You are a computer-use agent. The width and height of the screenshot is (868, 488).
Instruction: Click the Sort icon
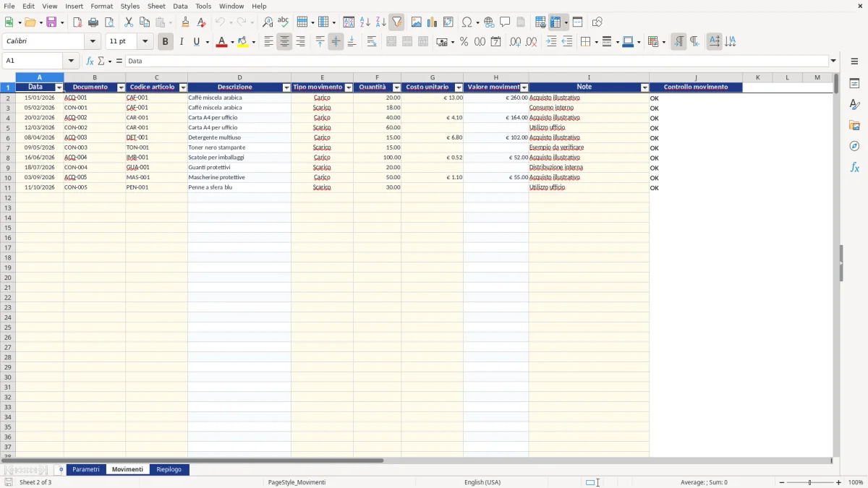click(349, 22)
